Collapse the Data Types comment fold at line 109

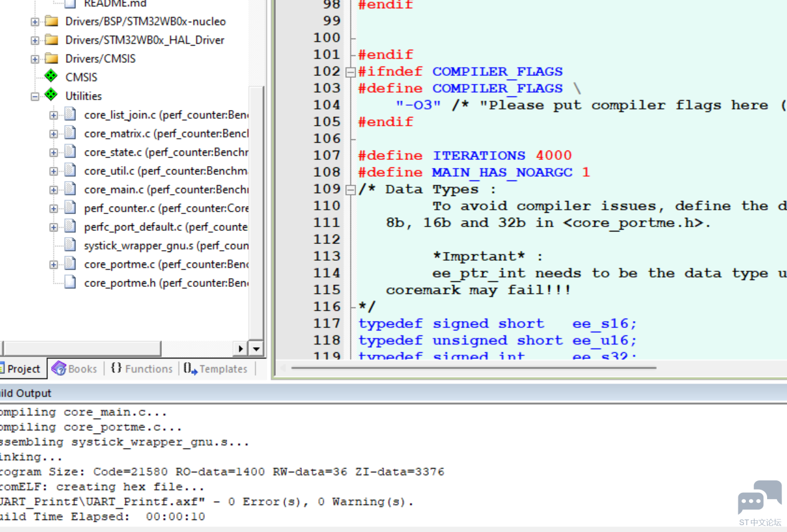pos(351,190)
